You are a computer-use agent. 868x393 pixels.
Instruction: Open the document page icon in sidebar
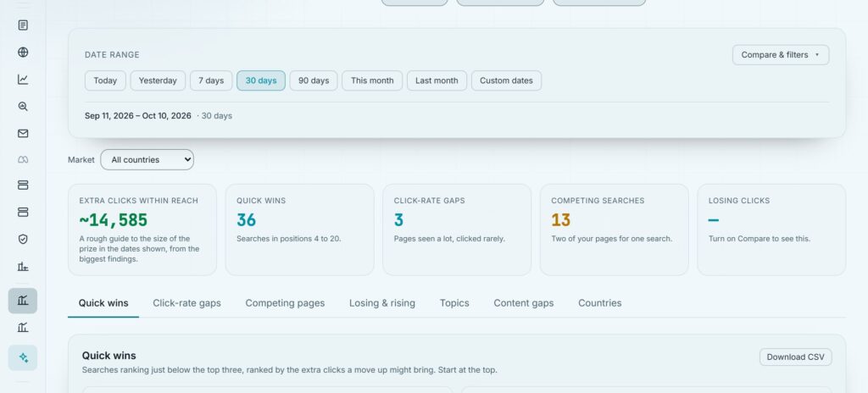pyautogui.click(x=23, y=25)
